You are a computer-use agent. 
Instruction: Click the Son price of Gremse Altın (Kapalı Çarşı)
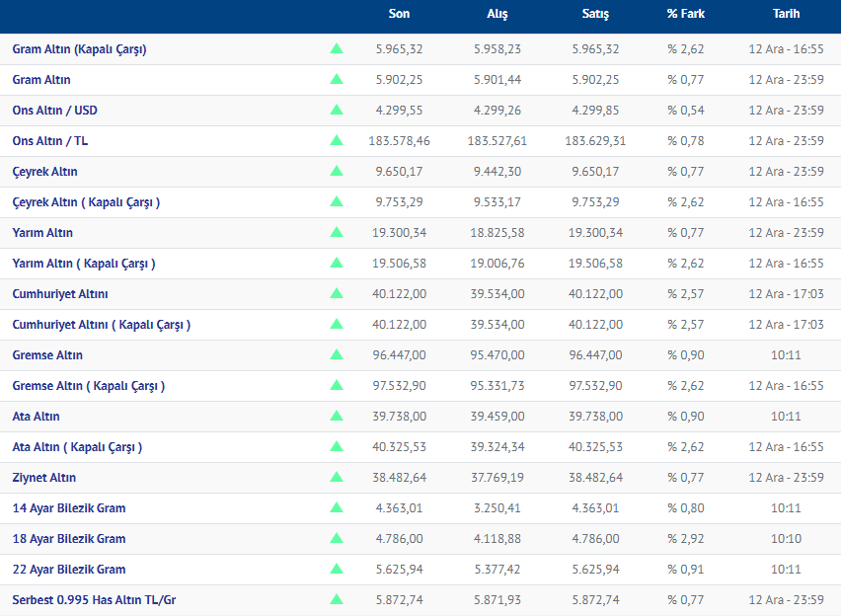pos(401,386)
